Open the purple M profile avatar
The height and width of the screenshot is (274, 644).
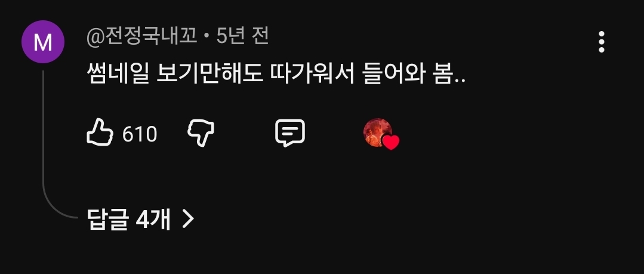(43, 42)
